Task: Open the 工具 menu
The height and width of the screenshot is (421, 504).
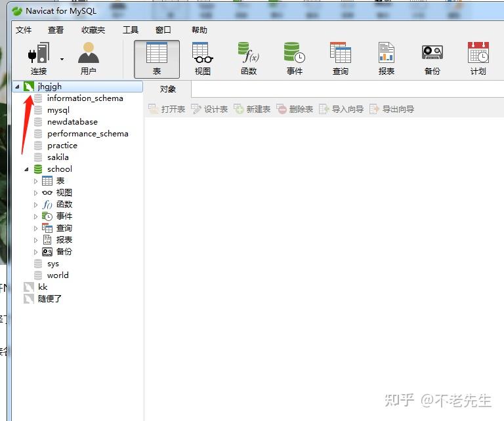Action: (x=131, y=30)
